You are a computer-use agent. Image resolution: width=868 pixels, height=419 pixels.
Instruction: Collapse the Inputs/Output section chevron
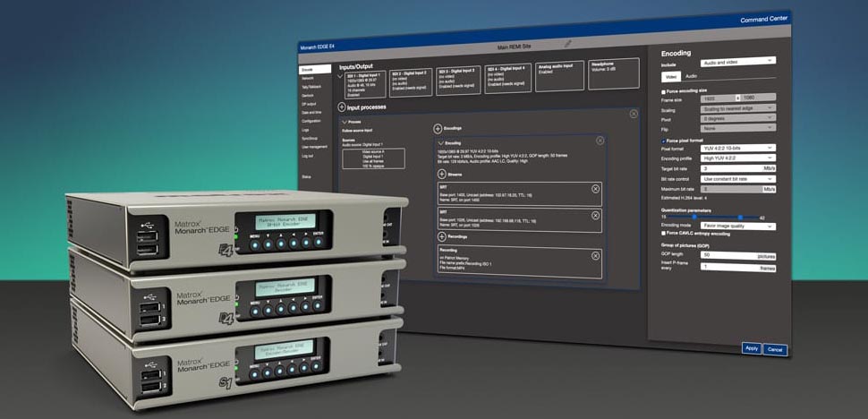tap(340, 76)
